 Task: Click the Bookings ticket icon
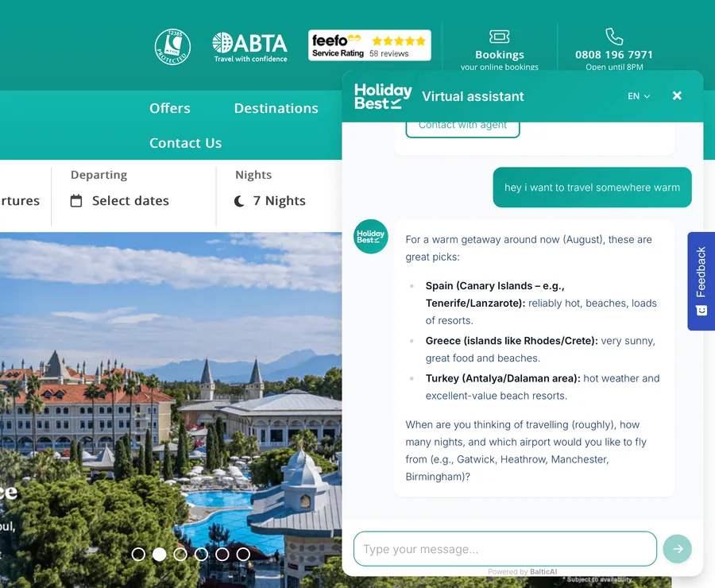tap(500, 37)
